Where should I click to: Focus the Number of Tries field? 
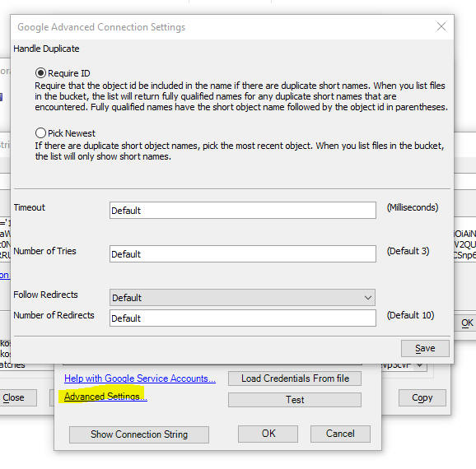[243, 254]
